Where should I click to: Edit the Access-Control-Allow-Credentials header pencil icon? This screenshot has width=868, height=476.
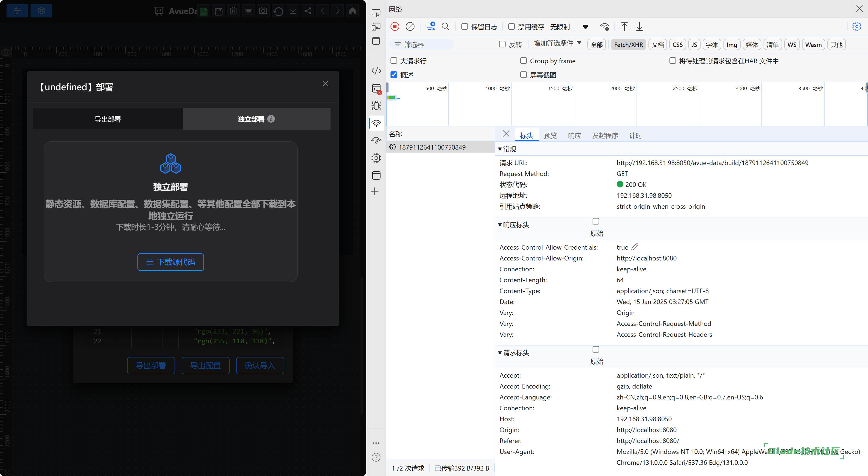coord(635,247)
